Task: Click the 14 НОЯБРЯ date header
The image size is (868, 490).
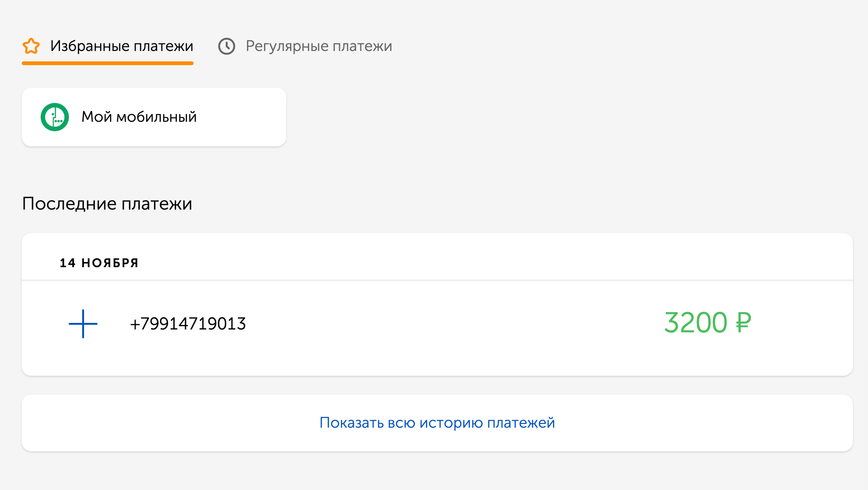Action: (99, 263)
